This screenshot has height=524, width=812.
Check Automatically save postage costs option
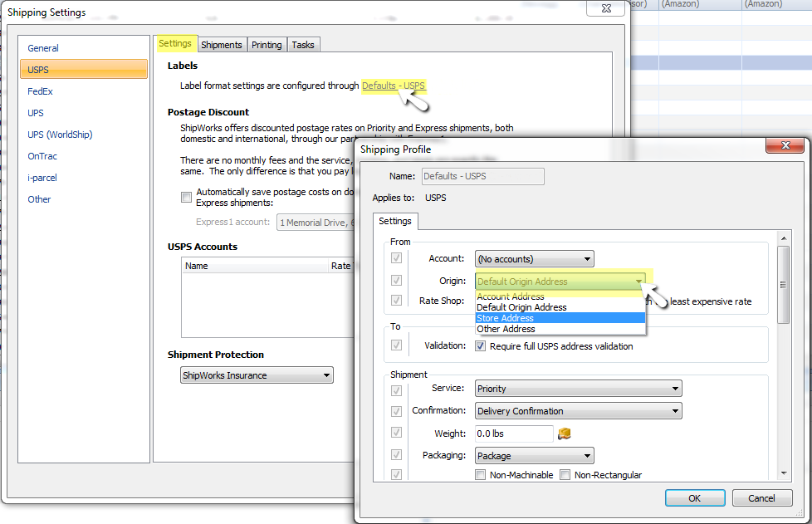coord(187,198)
